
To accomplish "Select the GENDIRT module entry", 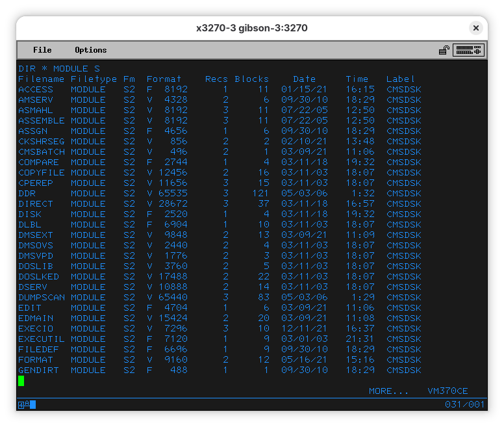I will pos(38,370).
